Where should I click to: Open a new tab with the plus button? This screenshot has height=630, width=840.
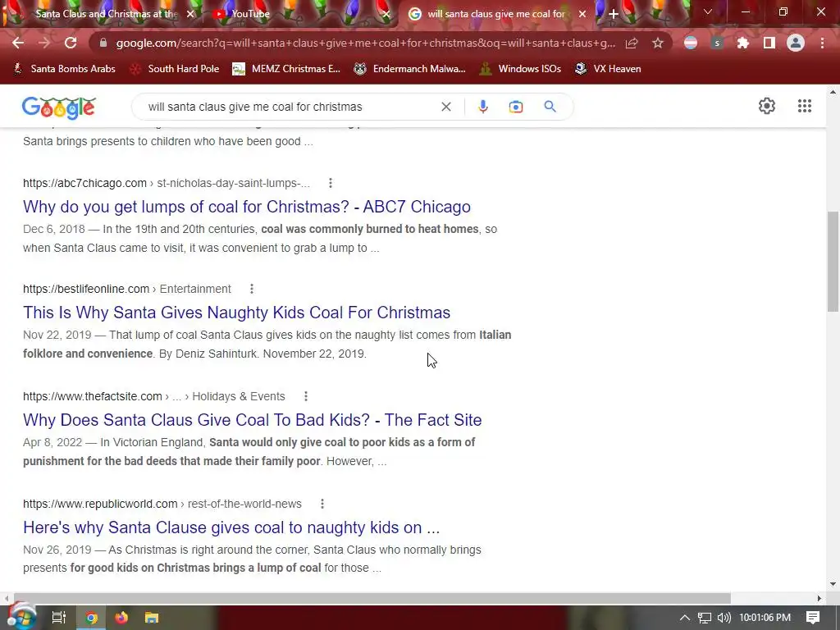point(614,14)
